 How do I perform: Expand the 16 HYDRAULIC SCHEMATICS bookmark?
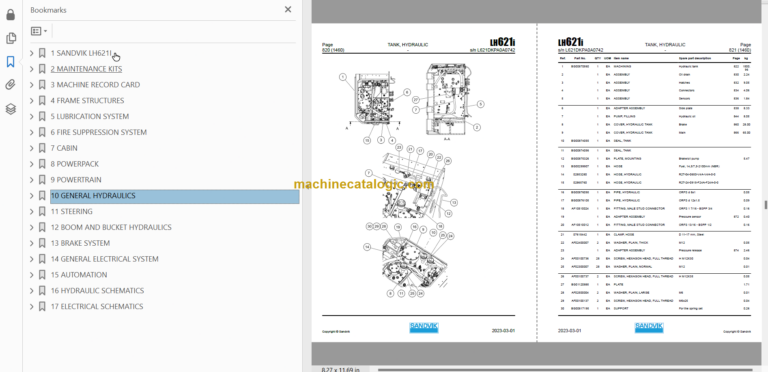coord(32,291)
